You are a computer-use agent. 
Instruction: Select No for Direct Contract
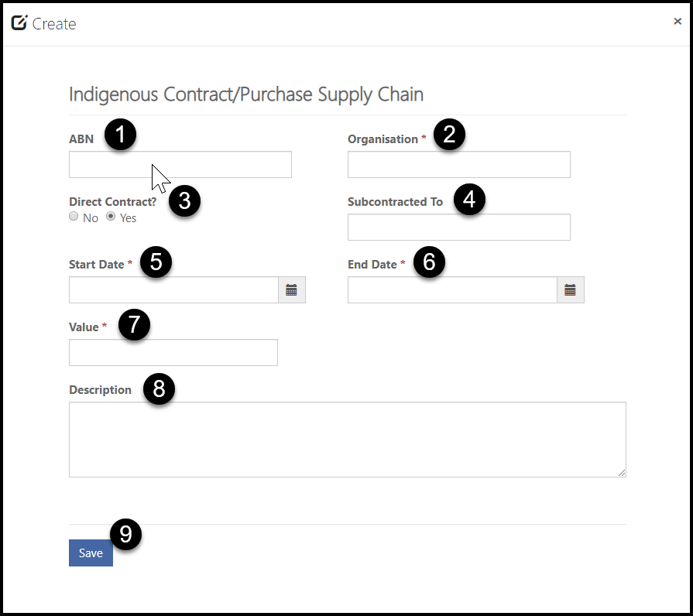coord(74,217)
